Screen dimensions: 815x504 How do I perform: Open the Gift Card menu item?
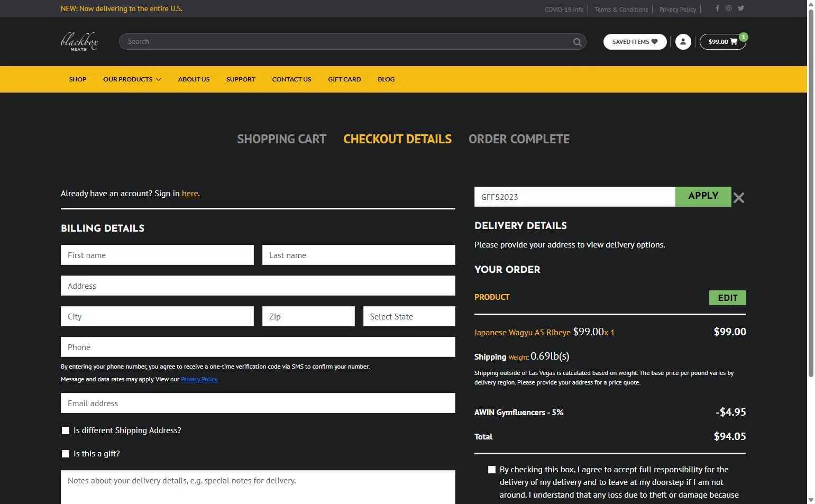(344, 79)
